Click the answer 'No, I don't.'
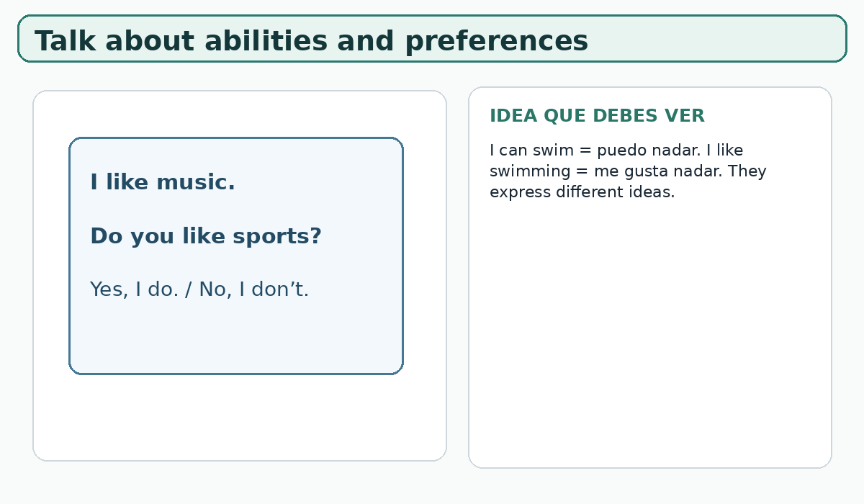 (x=254, y=289)
